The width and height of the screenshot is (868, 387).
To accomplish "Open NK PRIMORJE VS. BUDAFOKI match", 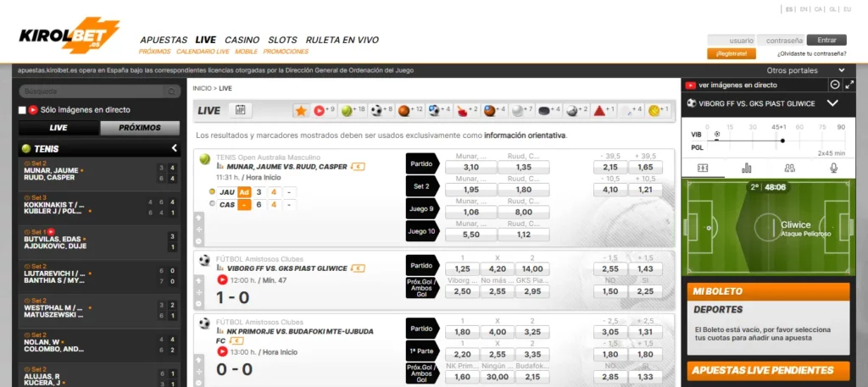I will click(294, 335).
